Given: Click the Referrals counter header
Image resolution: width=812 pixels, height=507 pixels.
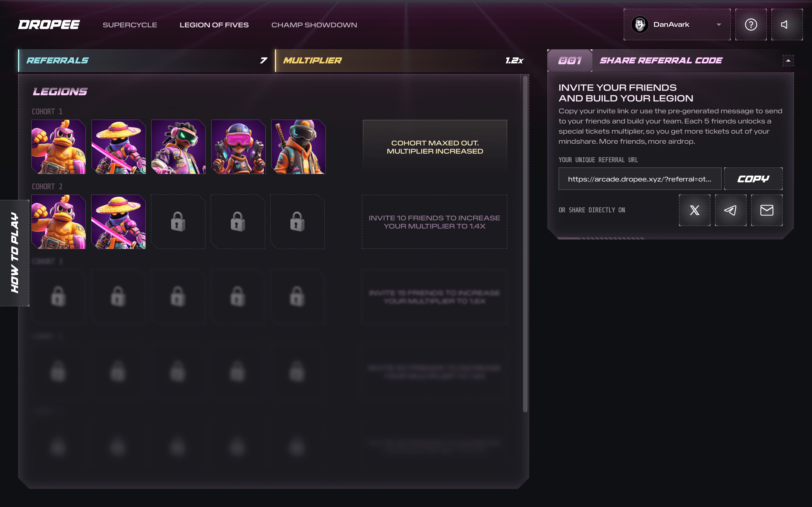Looking at the screenshot, I should (144, 61).
